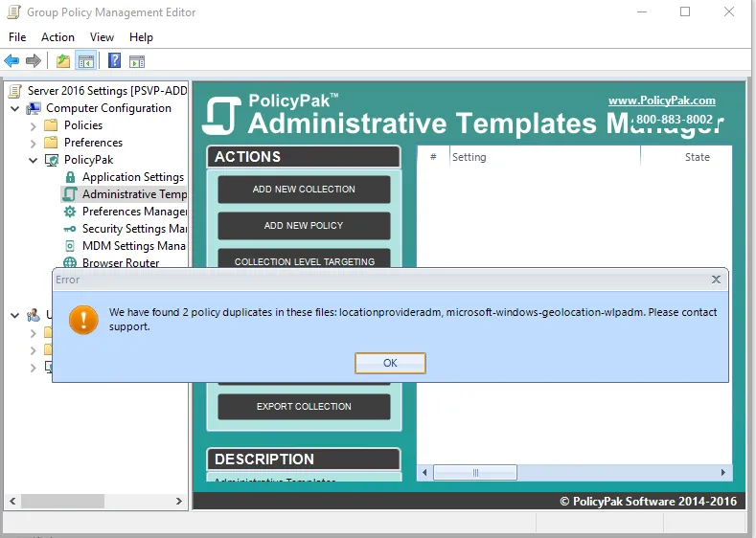The image size is (756, 538).
Task: Select Browser Router globe item
Action: pos(121,263)
